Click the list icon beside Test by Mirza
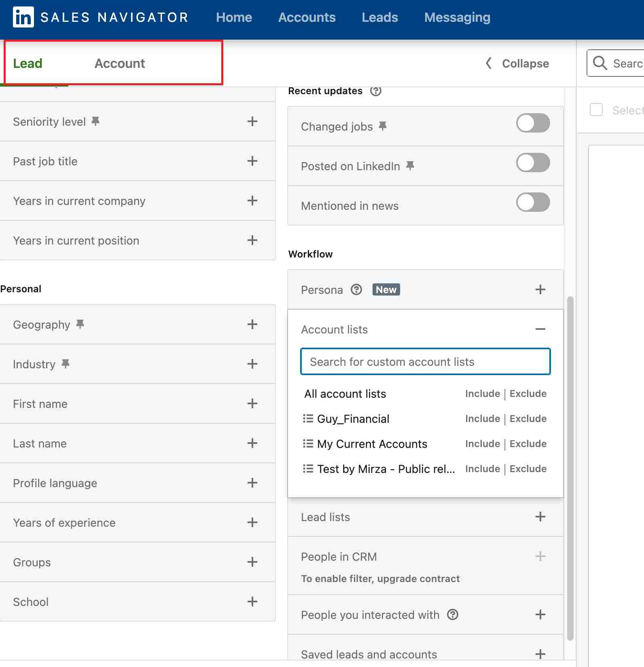644x667 pixels. pyautogui.click(x=308, y=469)
